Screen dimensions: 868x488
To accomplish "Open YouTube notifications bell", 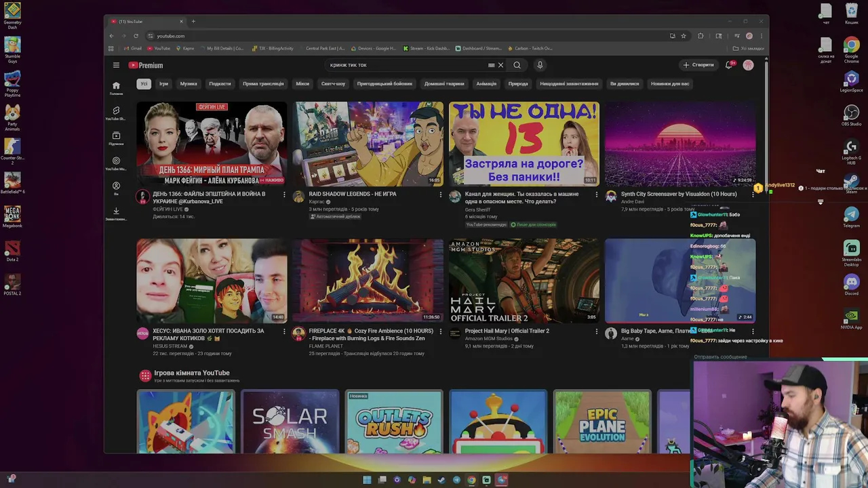I will (729, 65).
